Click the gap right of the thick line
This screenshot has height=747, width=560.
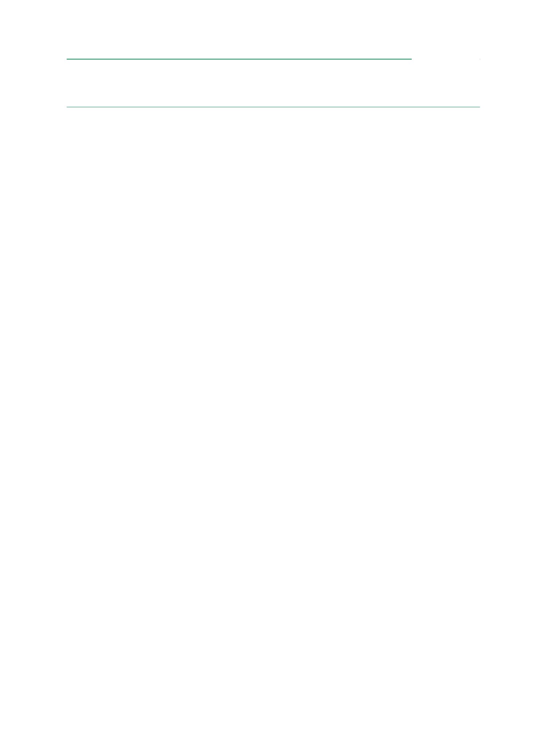pos(445,59)
